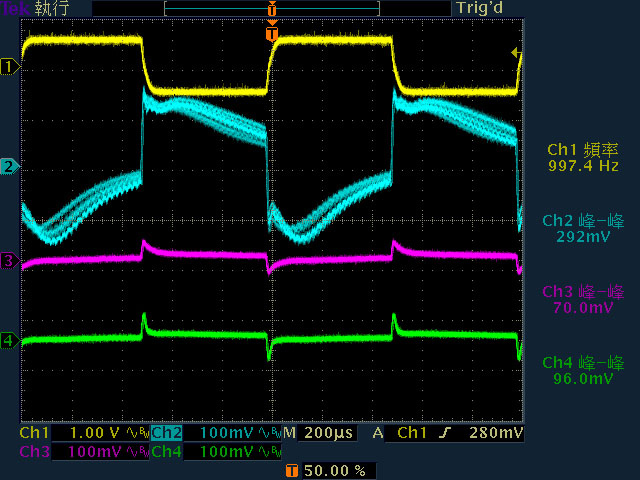Viewport: 640px width, 480px height.
Task: Click the yellow trigger level arrow
Action: click(516, 53)
